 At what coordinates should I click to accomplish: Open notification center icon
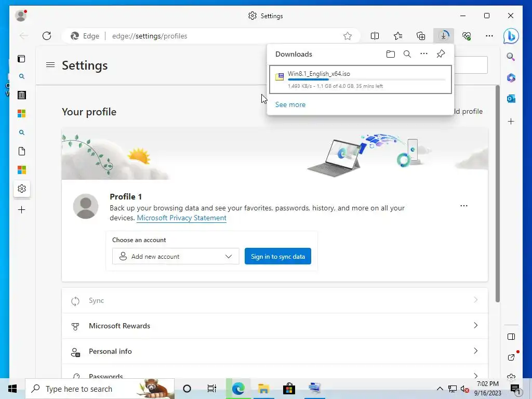point(515,389)
